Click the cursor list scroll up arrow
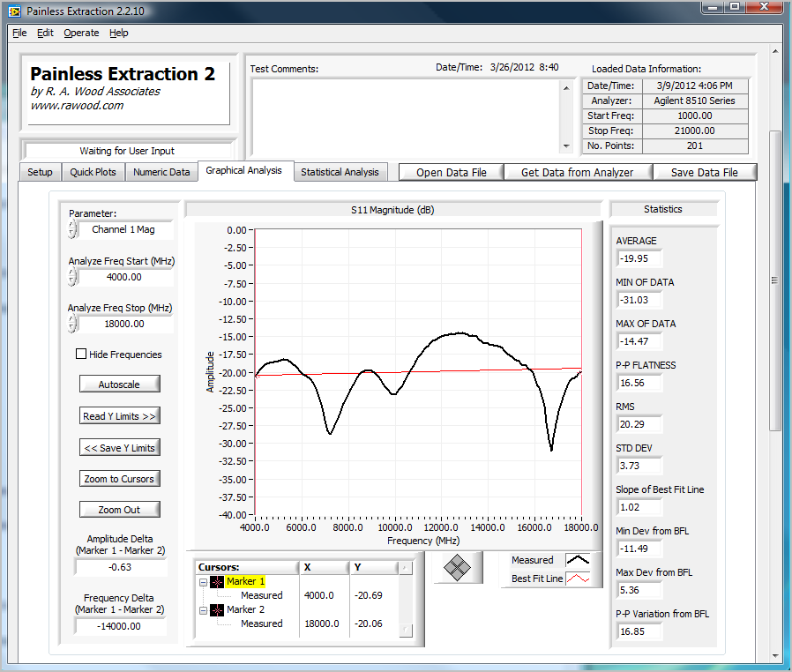The image size is (792, 672). [x=406, y=568]
